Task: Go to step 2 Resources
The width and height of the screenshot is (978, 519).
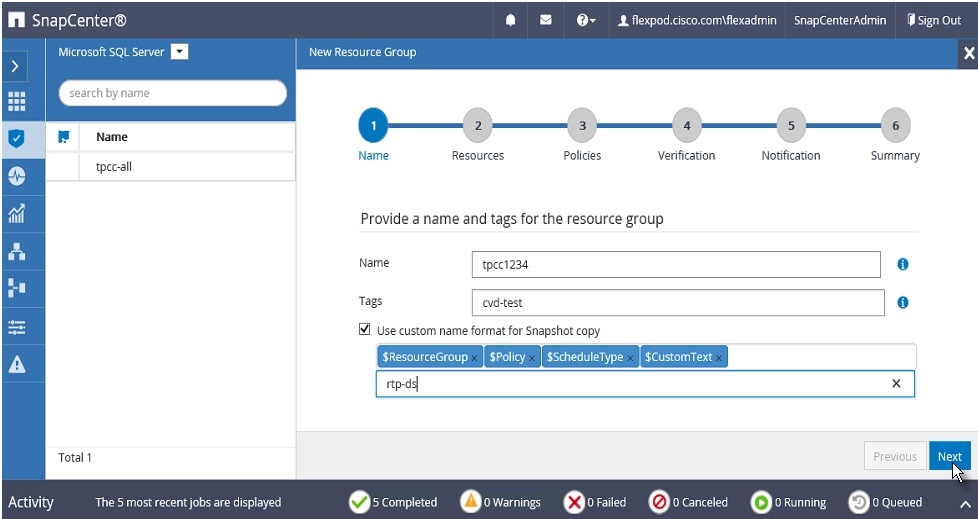Action: pyautogui.click(x=478, y=125)
